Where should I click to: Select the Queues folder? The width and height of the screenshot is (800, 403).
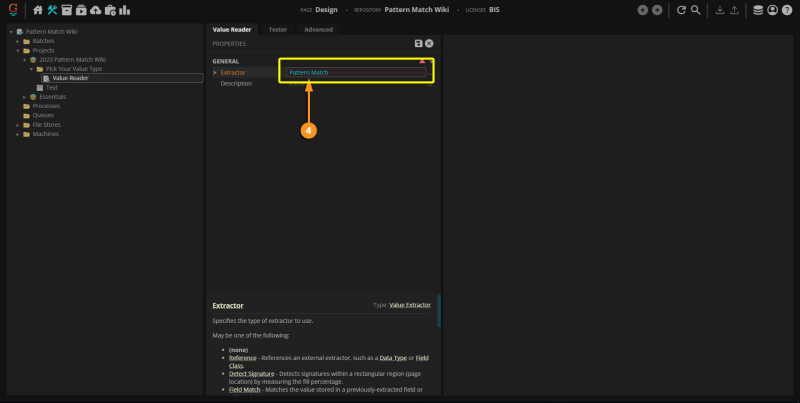click(x=43, y=115)
